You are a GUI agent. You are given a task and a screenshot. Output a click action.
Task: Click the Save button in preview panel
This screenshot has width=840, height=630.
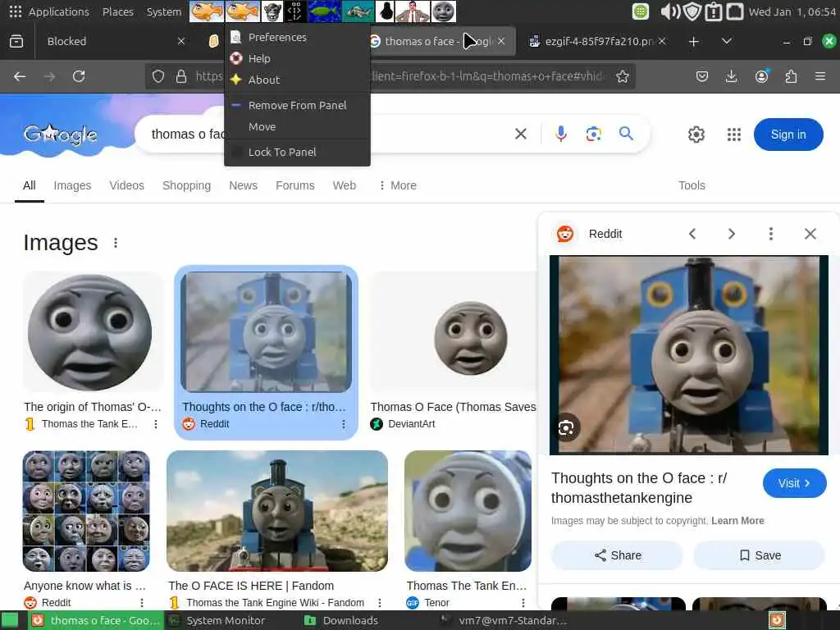pyautogui.click(x=759, y=555)
